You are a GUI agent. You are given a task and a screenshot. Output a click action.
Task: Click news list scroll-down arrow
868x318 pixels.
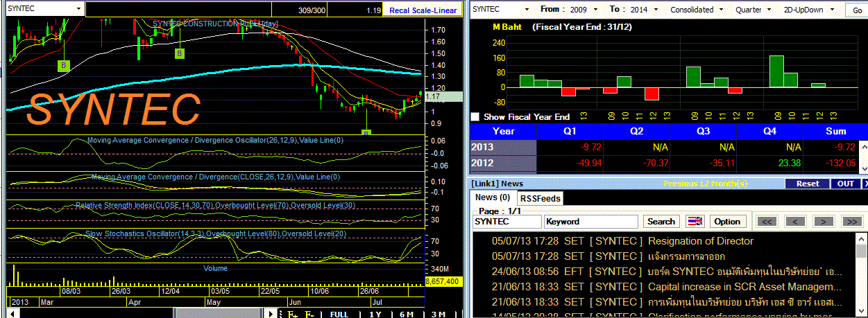click(x=862, y=312)
